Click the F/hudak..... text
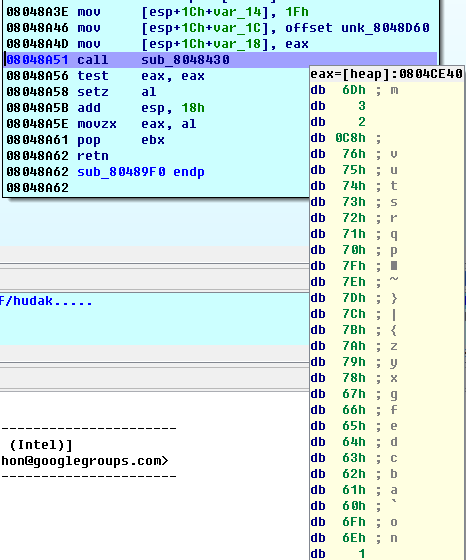466x560 pixels. pos(46,301)
